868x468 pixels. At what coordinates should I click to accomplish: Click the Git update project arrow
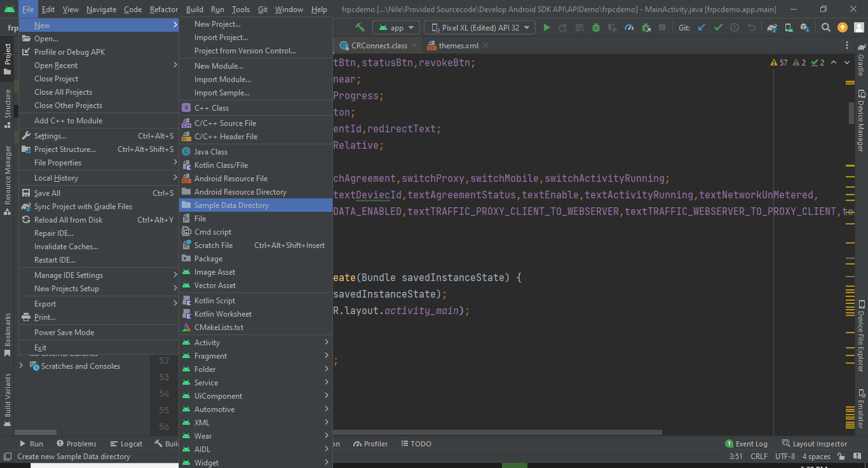click(x=702, y=28)
